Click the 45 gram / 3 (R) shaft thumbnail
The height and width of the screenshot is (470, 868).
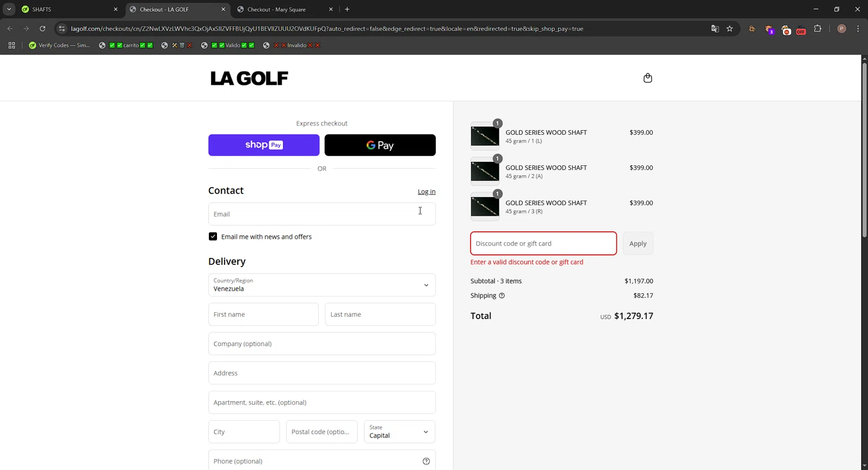[x=485, y=207]
